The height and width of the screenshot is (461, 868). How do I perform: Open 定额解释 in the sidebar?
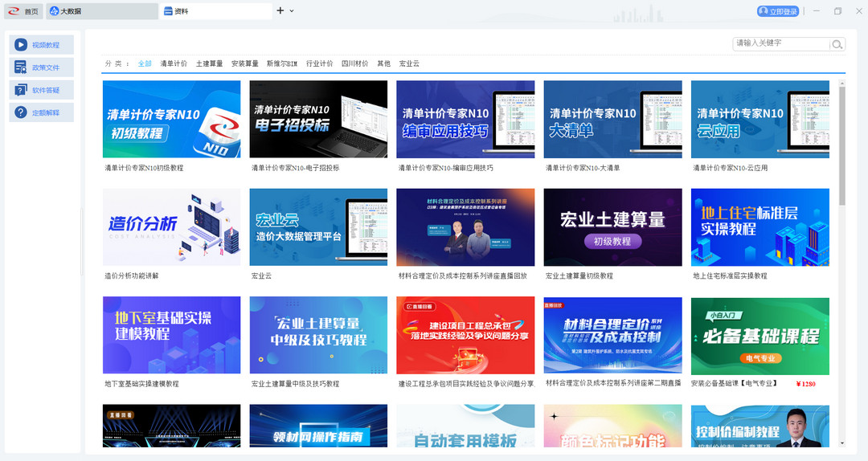42,112
